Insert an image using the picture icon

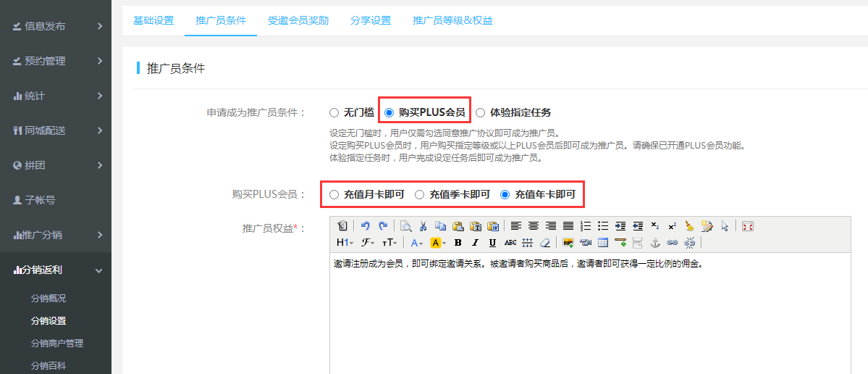pyautogui.click(x=568, y=243)
